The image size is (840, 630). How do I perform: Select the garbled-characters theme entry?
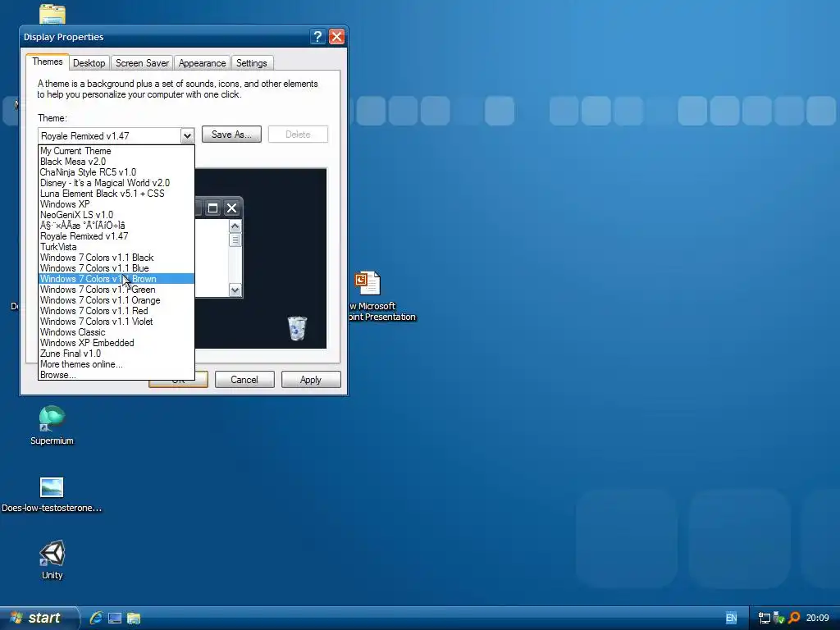(x=116, y=226)
